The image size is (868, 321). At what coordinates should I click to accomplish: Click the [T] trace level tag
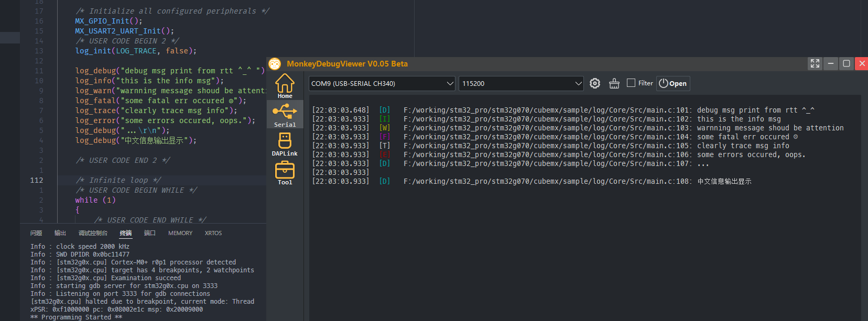(385, 146)
